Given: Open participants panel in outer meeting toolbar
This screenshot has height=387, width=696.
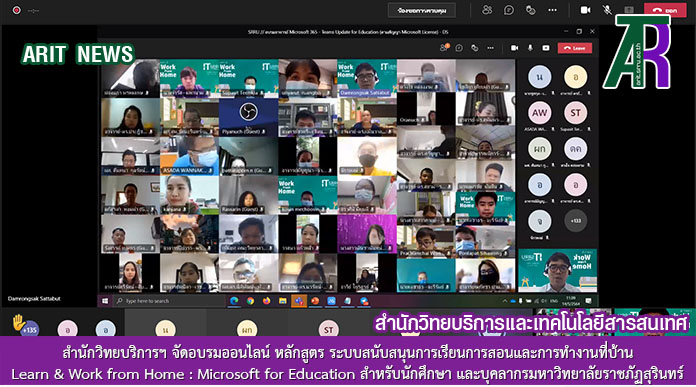Looking at the screenshot, I should (x=487, y=10).
